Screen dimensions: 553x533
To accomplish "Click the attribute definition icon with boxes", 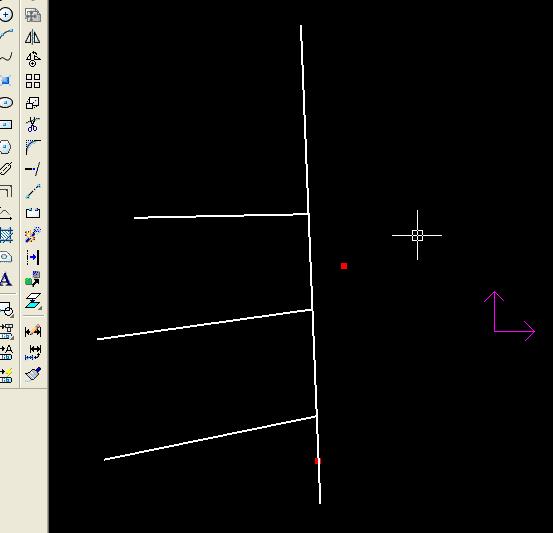I will coord(6,332).
